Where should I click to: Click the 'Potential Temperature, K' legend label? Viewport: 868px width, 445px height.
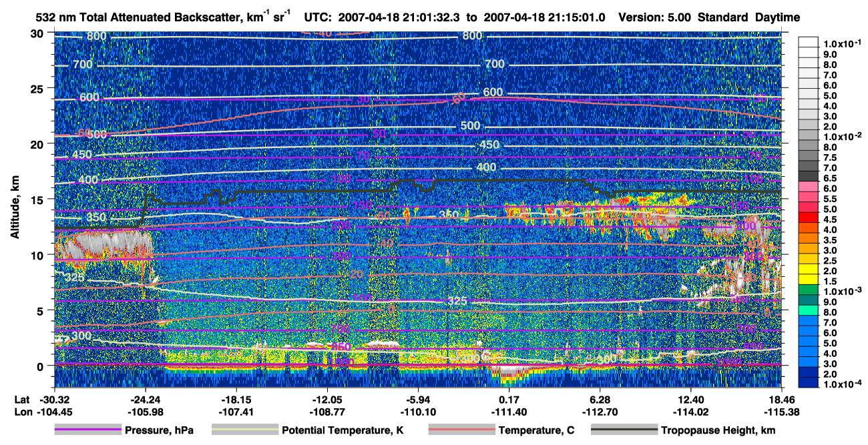343,431
